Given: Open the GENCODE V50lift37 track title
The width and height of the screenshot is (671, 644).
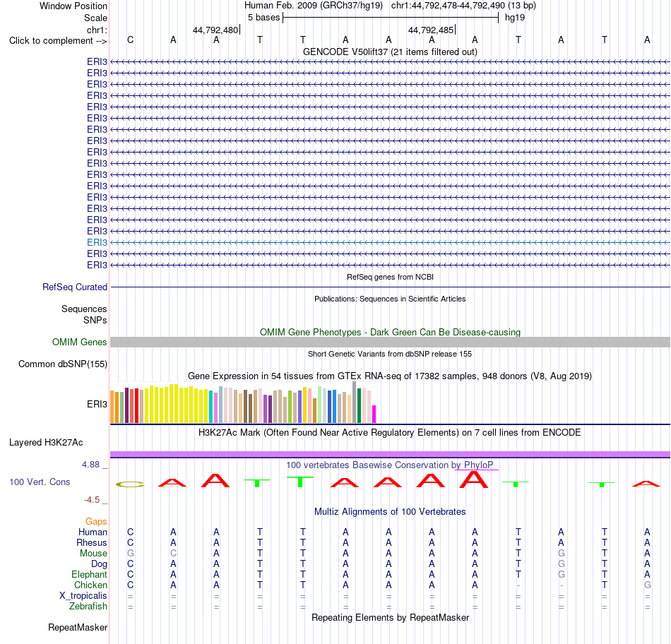Looking at the screenshot, I should pyautogui.click(x=390, y=52).
